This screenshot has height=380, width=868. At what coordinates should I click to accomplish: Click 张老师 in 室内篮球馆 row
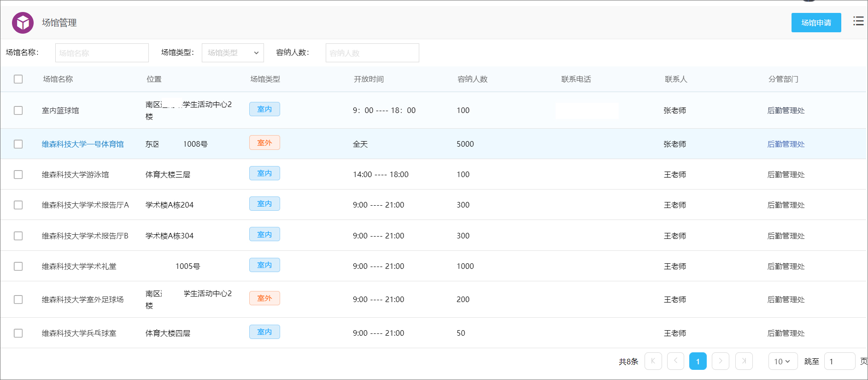click(x=675, y=110)
